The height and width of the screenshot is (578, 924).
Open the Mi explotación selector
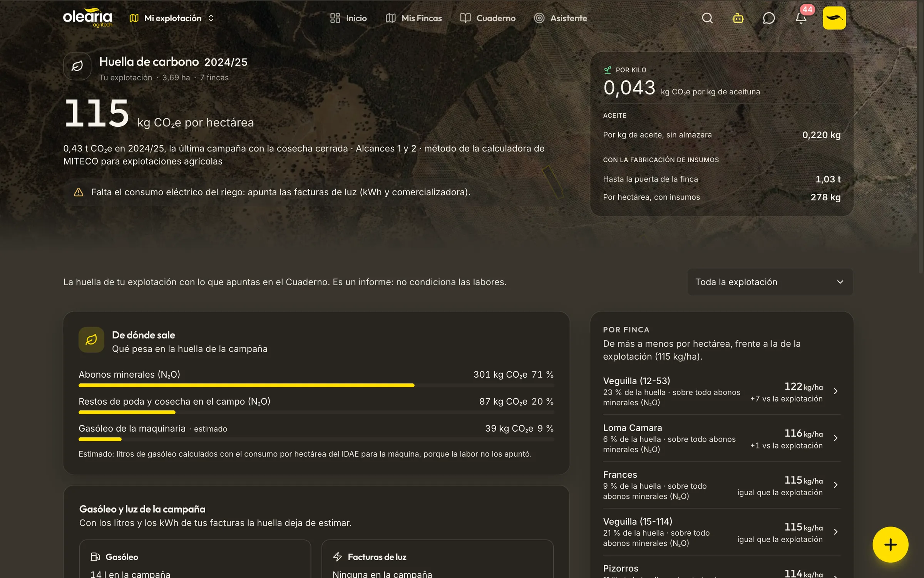172,18
